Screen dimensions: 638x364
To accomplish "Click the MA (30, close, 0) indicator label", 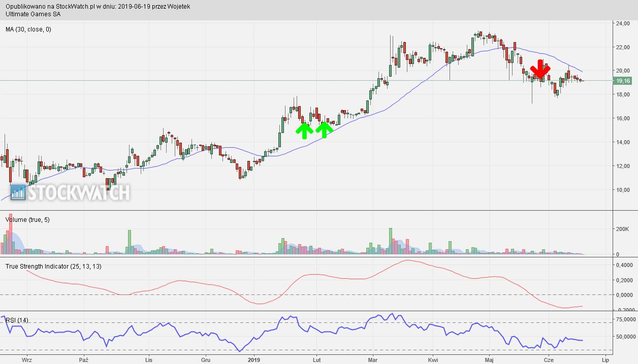I will click(x=28, y=29).
